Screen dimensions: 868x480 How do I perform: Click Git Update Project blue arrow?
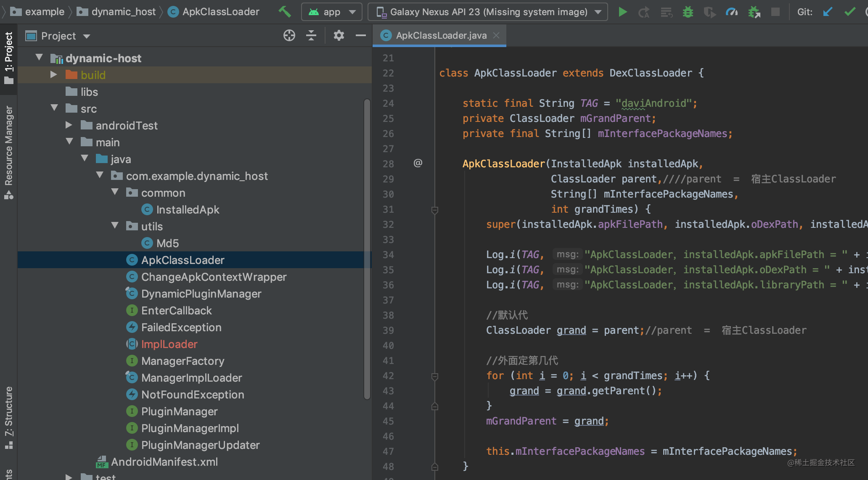tap(827, 12)
